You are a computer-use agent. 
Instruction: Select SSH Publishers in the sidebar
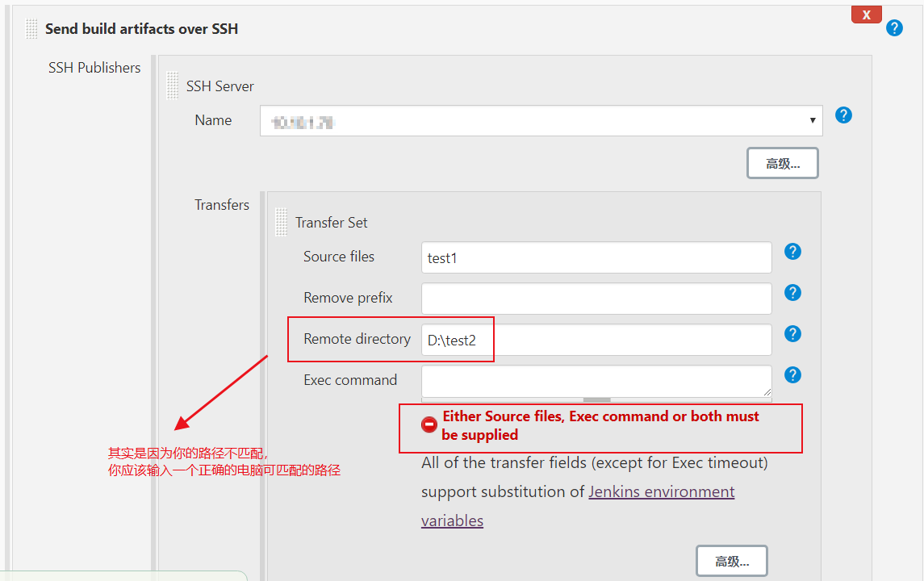94,67
